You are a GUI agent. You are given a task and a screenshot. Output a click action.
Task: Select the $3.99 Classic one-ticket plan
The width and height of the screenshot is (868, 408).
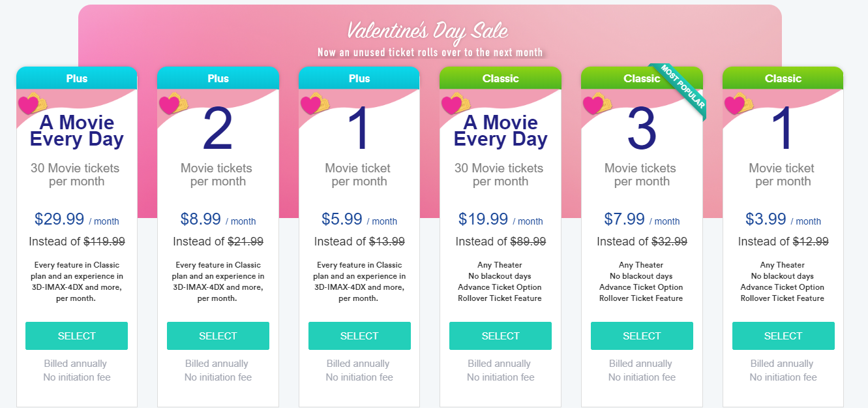pyautogui.click(x=783, y=336)
